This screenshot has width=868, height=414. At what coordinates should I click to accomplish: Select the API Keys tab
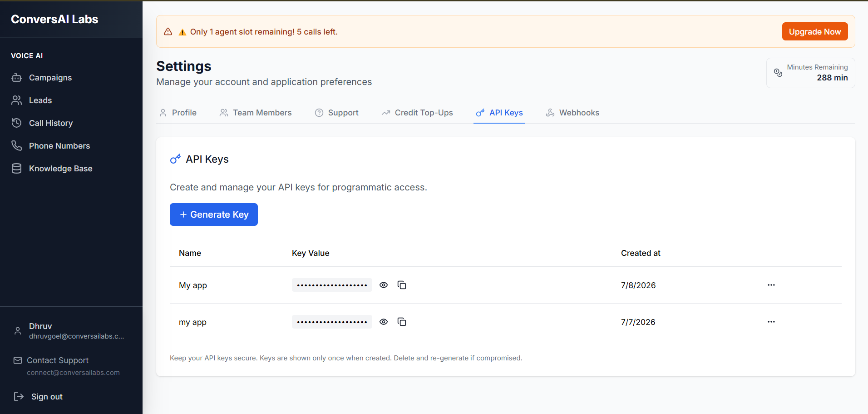click(499, 113)
